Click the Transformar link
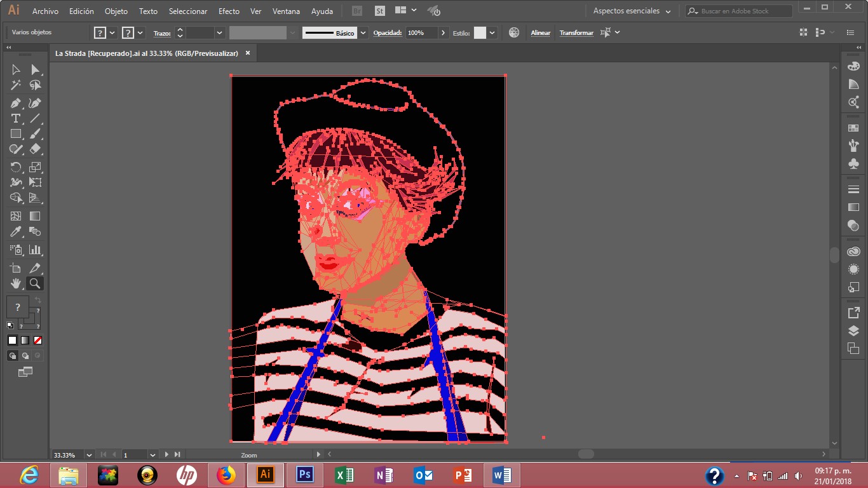 pos(576,32)
